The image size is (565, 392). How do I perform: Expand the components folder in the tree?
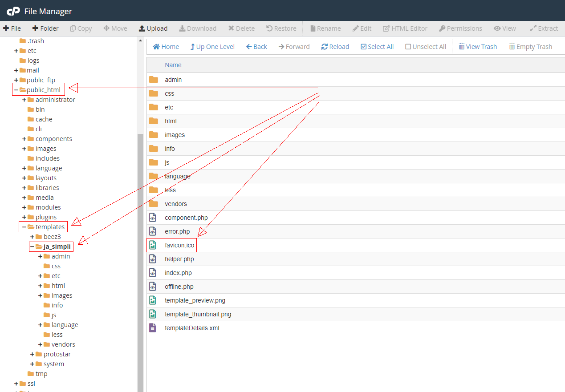[23, 138]
